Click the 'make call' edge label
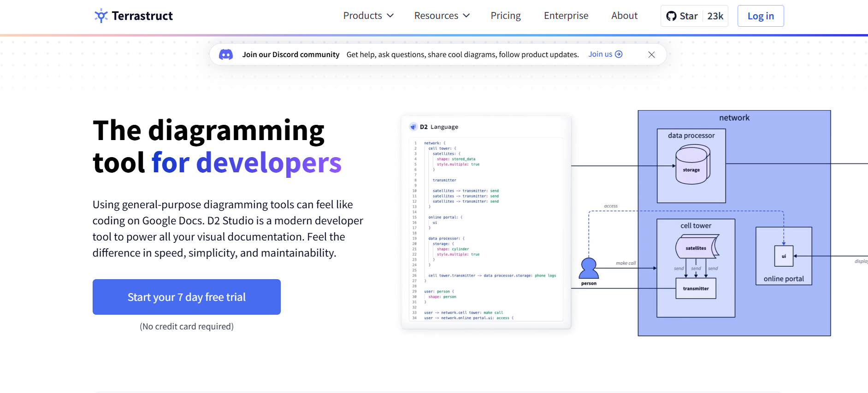Screen dimensions: 868x393 pos(626,263)
